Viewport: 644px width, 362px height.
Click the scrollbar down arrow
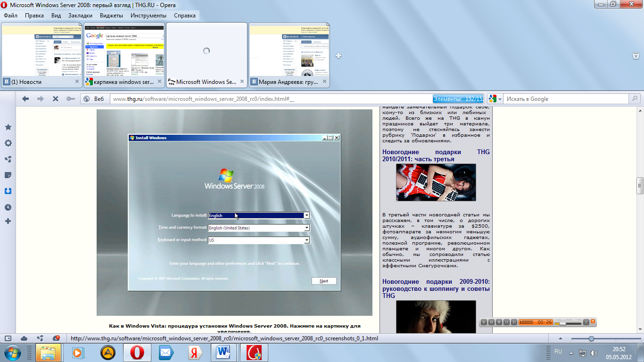coord(640,330)
